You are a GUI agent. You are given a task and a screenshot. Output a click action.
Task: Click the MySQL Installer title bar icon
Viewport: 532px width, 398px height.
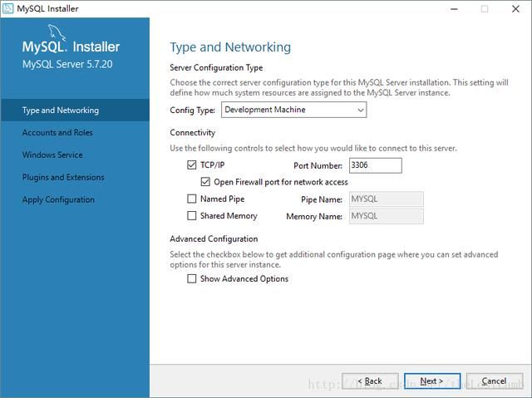[x=7, y=8]
